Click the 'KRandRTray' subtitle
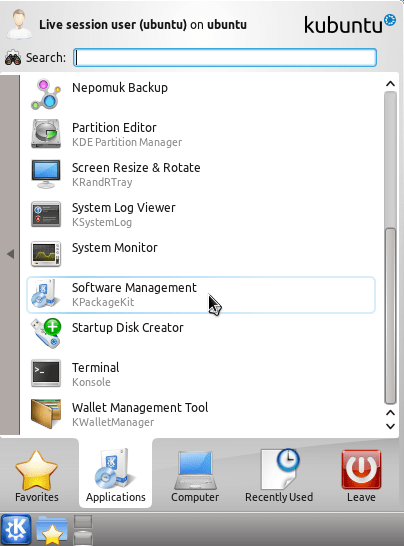This screenshot has height=546, width=404. click(102, 182)
